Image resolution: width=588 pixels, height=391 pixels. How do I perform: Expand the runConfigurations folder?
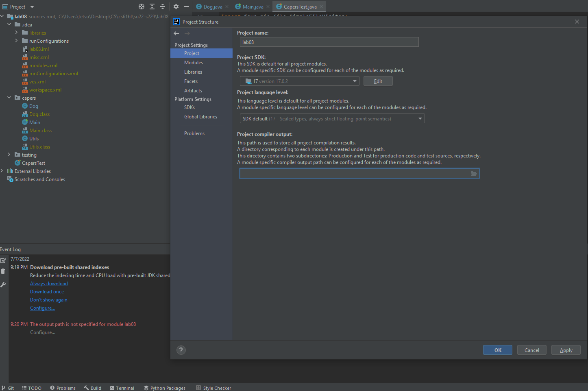click(x=16, y=41)
